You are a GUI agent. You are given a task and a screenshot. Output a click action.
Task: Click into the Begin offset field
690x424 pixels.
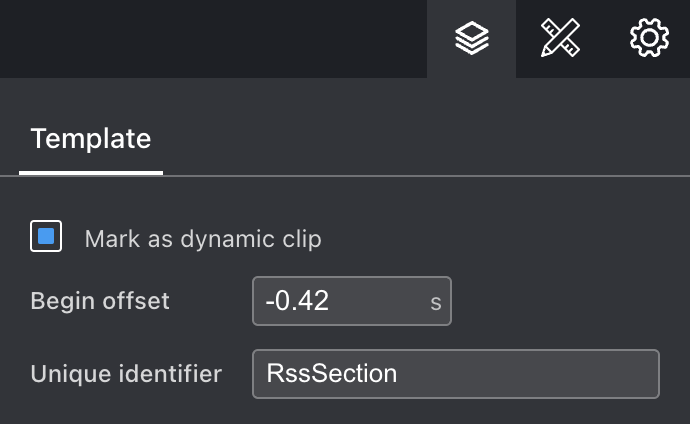[352, 301]
